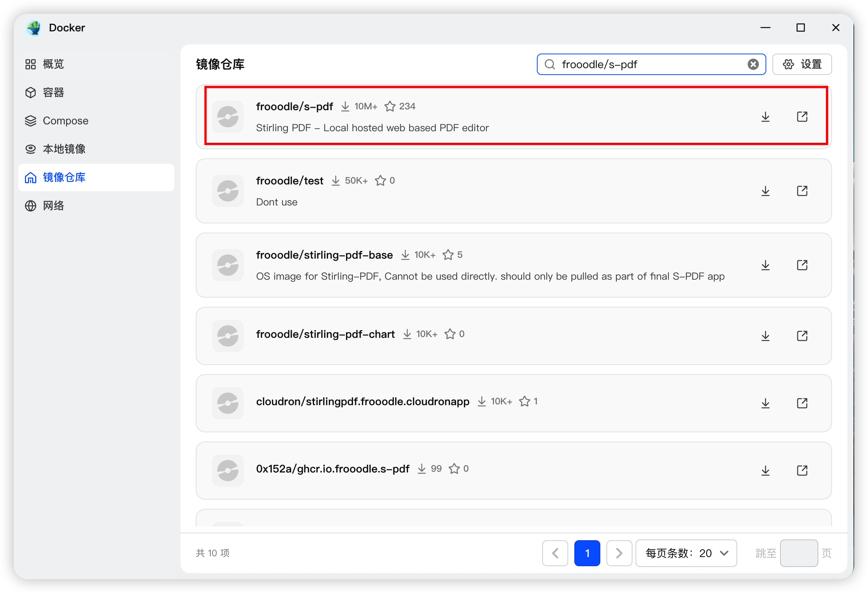The height and width of the screenshot is (593, 868).
Task: Click the 设置 settings button
Action: 802,65
